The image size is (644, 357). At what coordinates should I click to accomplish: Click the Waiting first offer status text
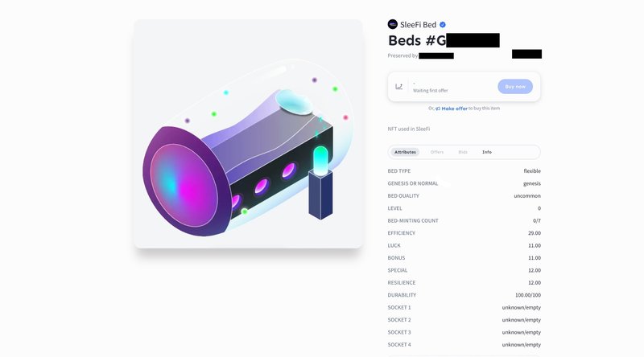(x=431, y=91)
